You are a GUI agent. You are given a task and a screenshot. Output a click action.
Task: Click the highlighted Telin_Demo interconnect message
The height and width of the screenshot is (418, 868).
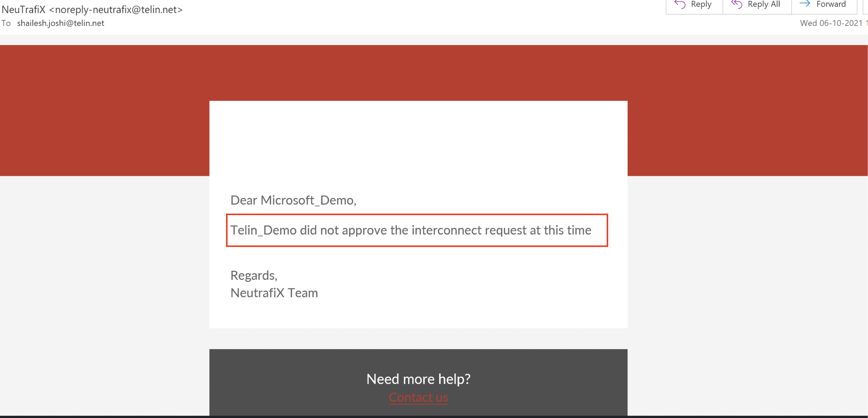click(411, 230)
